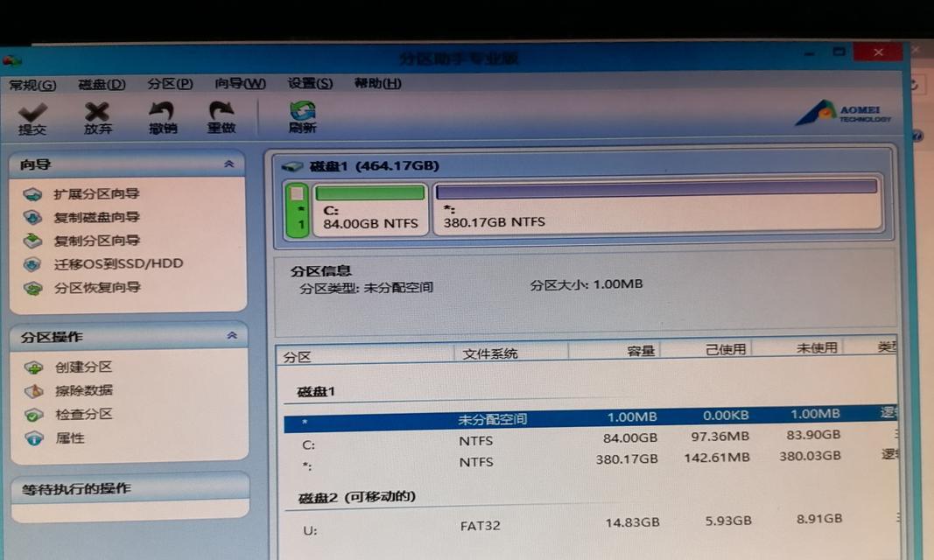Click the 磁盘1 hard drive icon
The height and width of the screenshot is (560, 934).
click(x=292, y=166)
